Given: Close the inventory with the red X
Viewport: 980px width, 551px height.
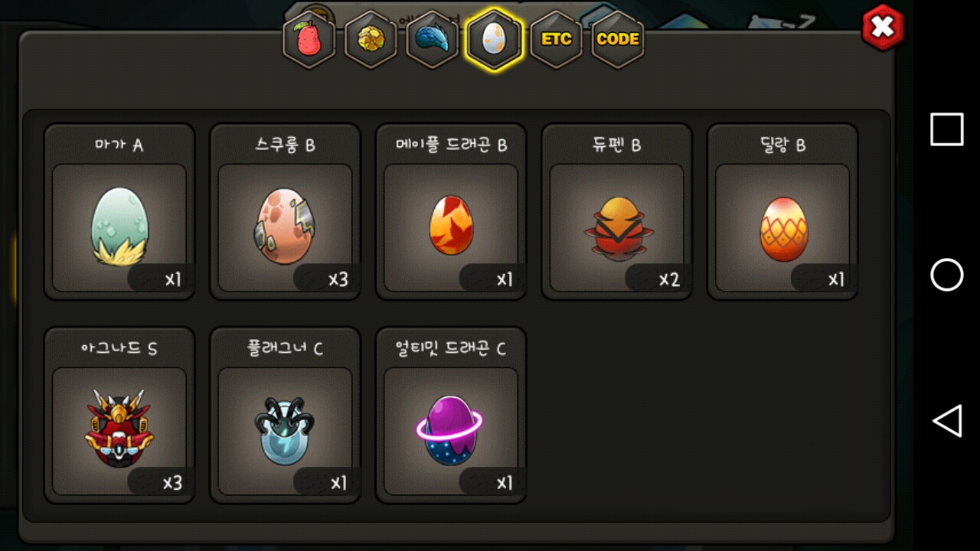Looking at the screenshot, I should 883,28.
